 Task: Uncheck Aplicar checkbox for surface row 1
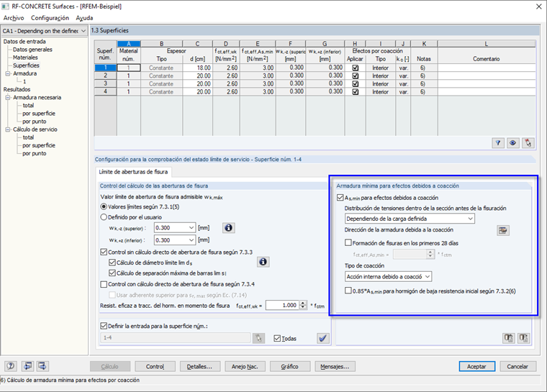(x=355, y=68)
